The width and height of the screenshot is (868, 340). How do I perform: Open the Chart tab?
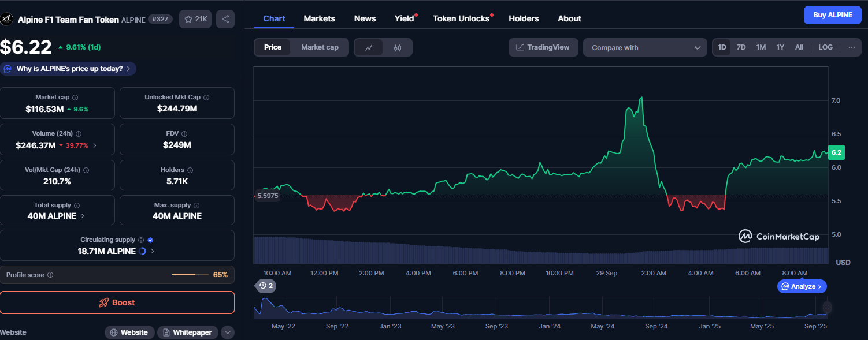click(x=274, y=18)
